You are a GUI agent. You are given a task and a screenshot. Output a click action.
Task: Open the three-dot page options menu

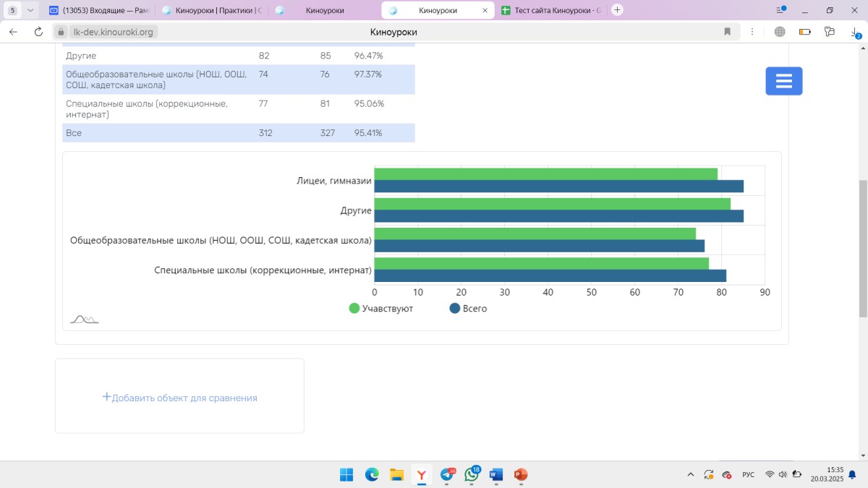(752, 32)
